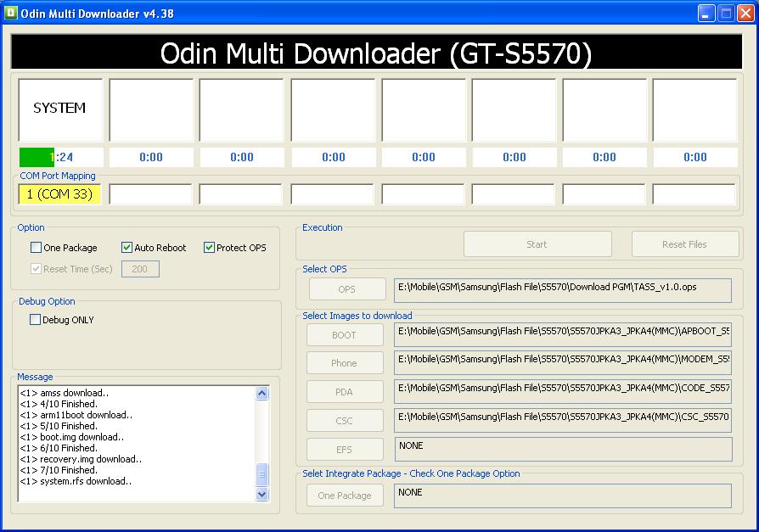759x532 pixels.
Task: Click the 'boot.img download..' message line
Action: point(71,437)
